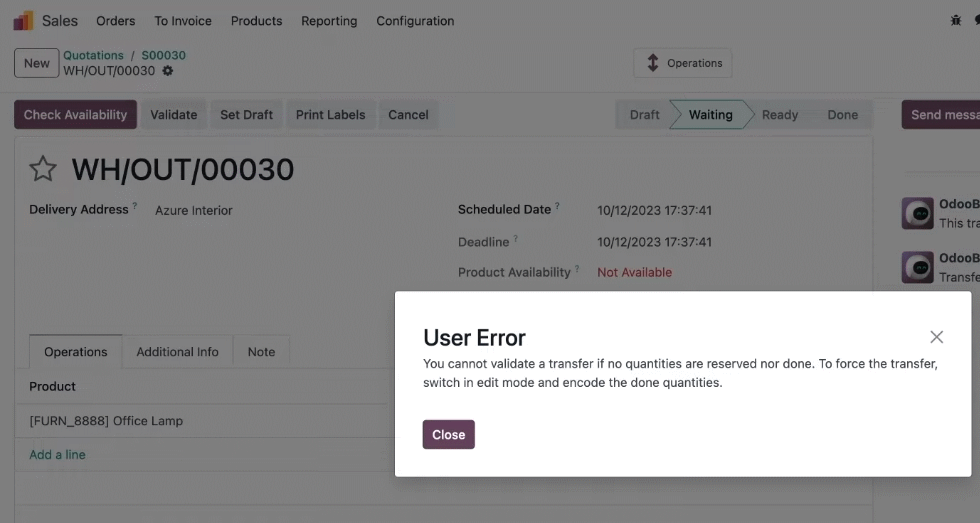Open the Operations smart button
980x523 pixels.
point(682,63)
